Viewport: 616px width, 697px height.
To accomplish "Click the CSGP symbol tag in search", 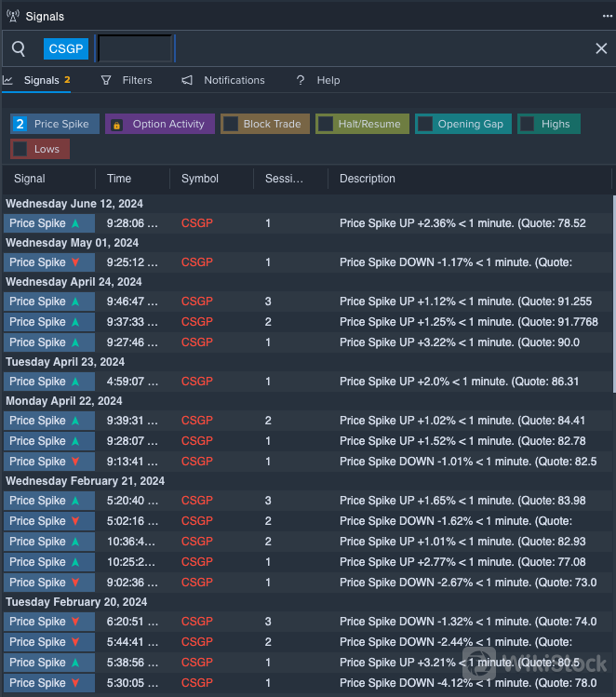I will pos(66,48).
